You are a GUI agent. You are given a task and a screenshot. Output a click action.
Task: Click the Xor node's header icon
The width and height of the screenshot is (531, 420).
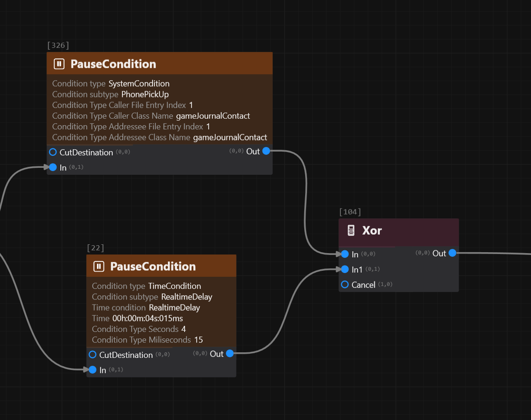pos(351,230)
